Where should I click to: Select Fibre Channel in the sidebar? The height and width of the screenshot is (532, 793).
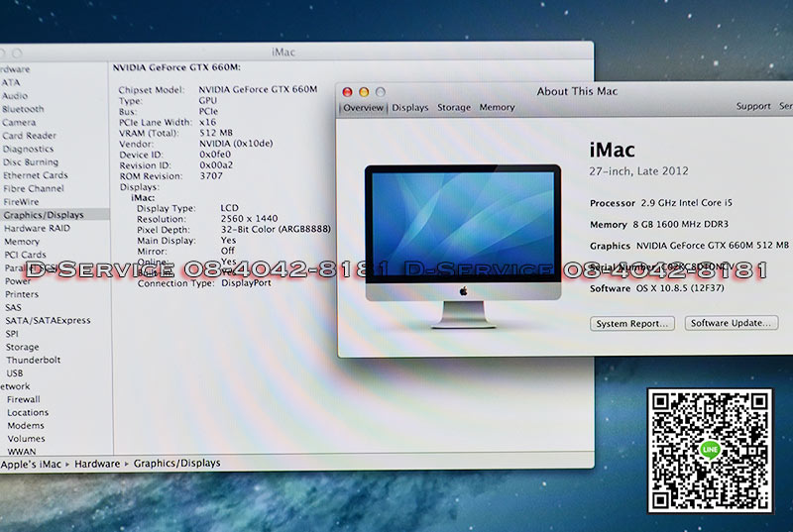pos(34,188)
